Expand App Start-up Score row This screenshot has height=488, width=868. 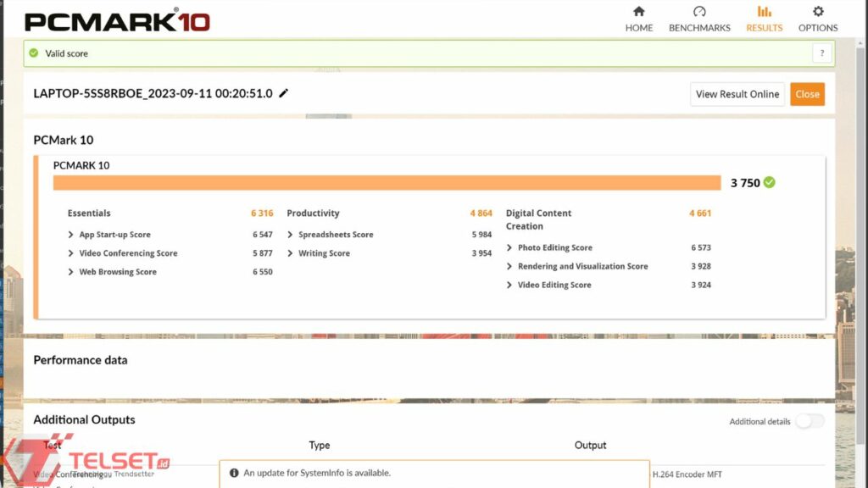coord(71,235)
